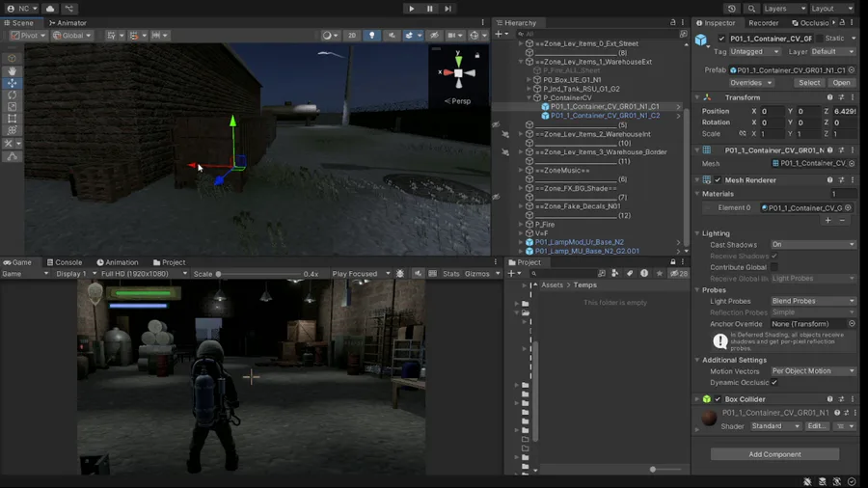The image size is (868, 488).
Task: Select the Rotate tool
Action: 12,95
